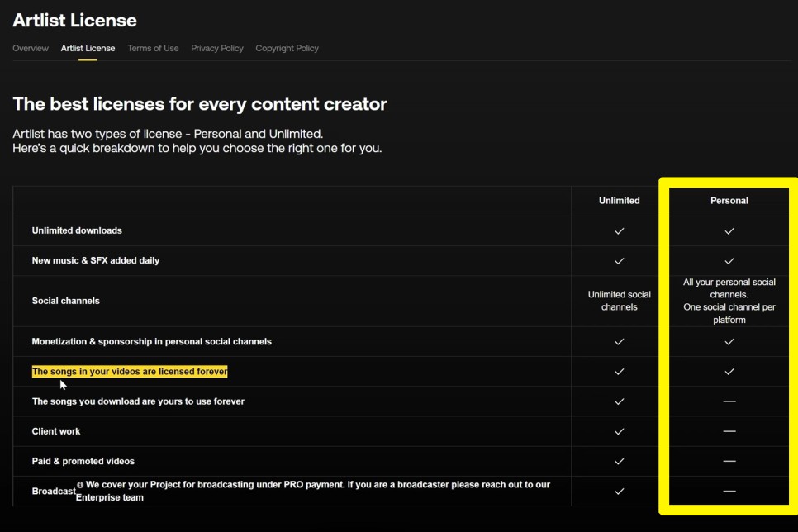
Task: Click Personal checkmark for licensed forever row
Action: click(729, 372)
